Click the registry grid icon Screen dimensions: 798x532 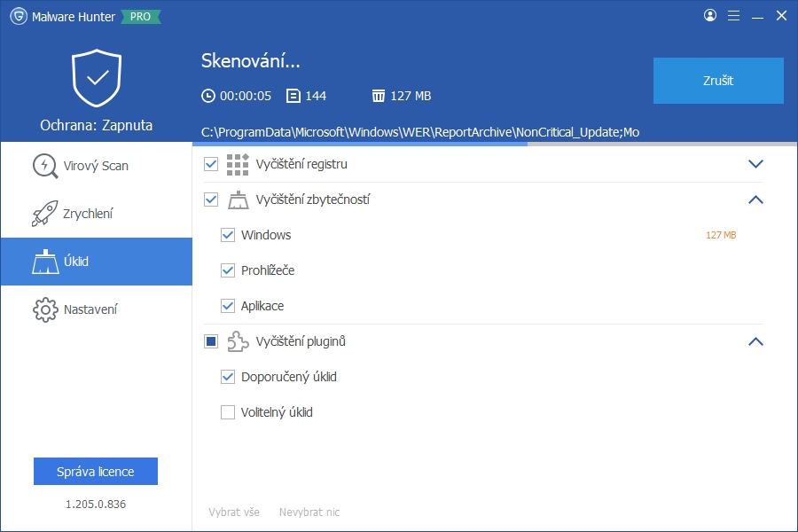click(x=238, y=164)
